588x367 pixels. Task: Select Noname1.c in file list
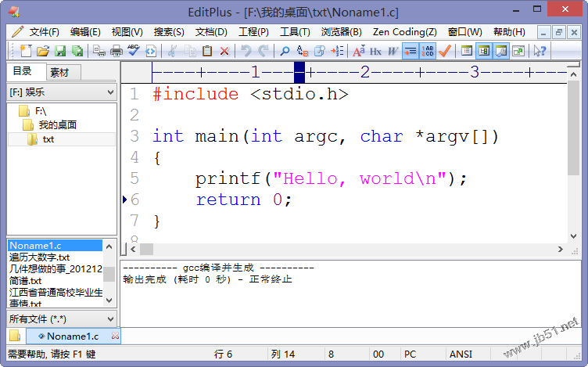[x=55, y=246]
